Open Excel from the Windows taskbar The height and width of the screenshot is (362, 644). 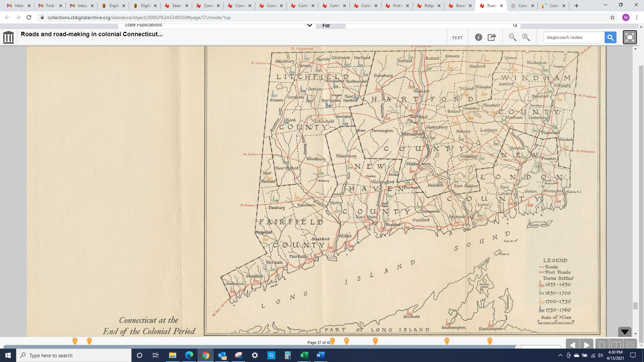(x=304, y=355)
